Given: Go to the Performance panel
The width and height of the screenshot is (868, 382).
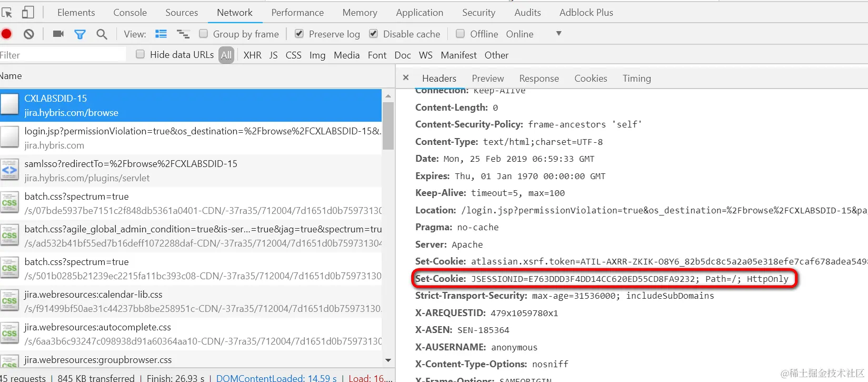Looking at the screenshot, I should click(297, 12).
